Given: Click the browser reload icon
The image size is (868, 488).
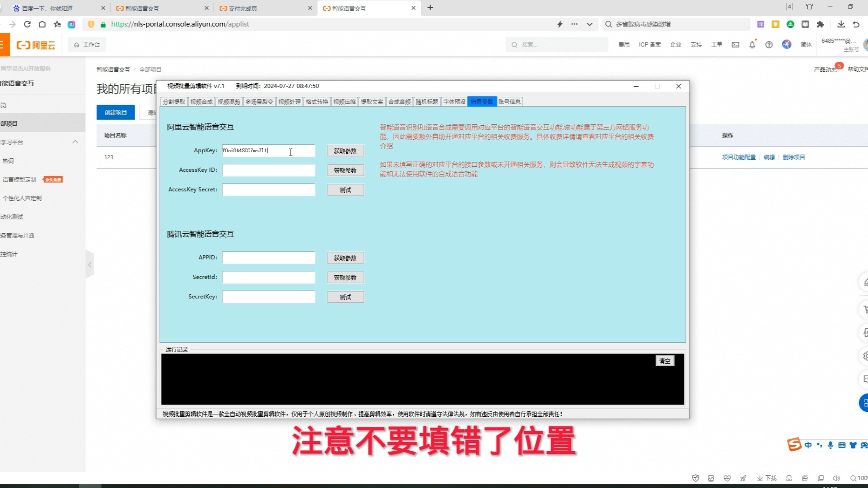Looking at the screenshot, I should tap(27, 24).
